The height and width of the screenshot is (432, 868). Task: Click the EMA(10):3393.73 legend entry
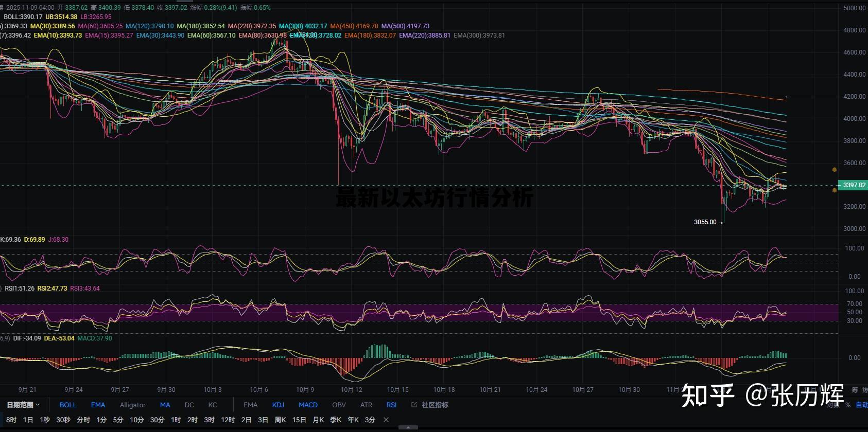pos(58,35)
